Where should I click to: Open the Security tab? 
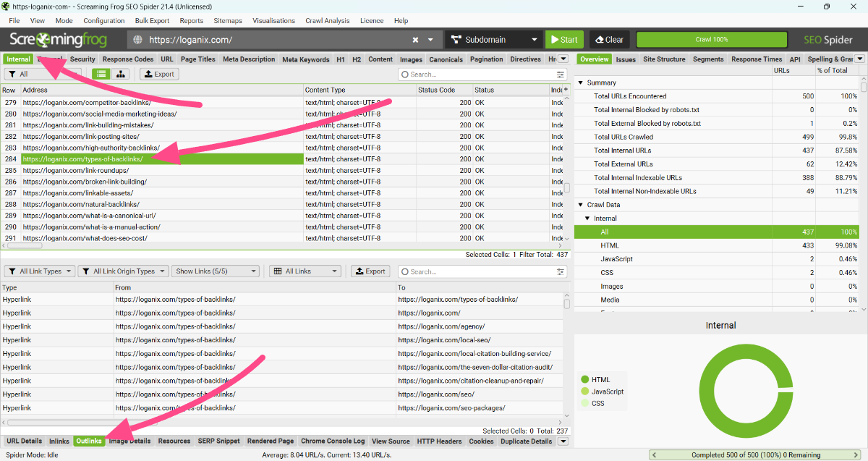[x=82, y=59]
